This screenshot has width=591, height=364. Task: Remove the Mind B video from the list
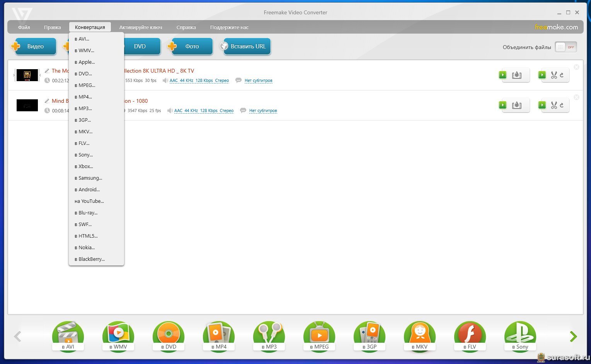pos(576,97)
